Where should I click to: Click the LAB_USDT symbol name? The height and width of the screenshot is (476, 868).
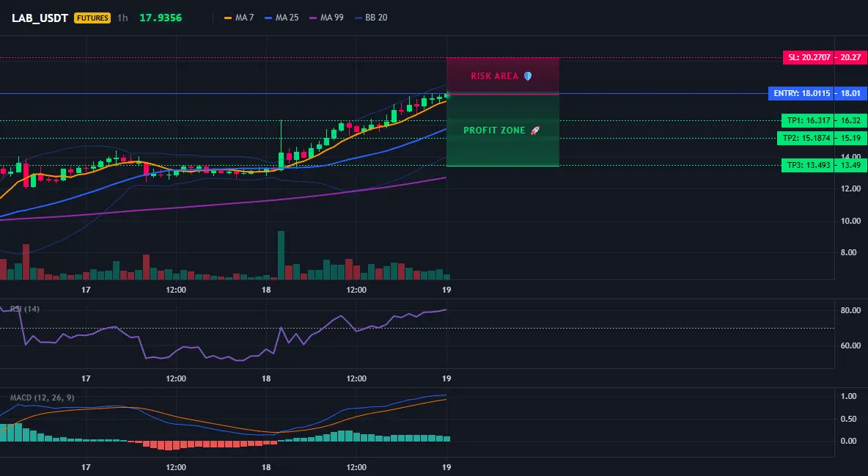click(40, 18)
